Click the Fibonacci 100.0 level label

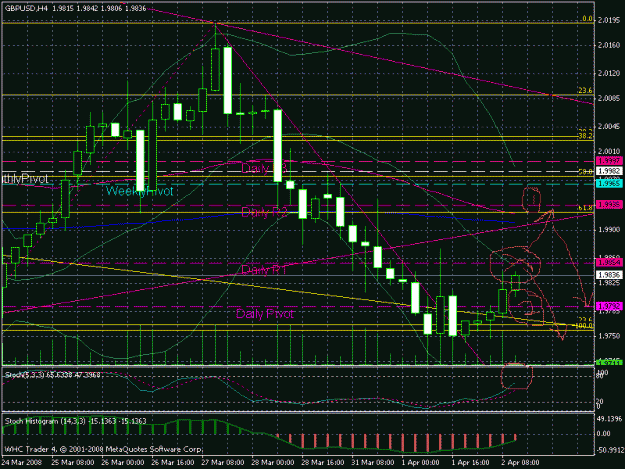[x=584, y=326]
